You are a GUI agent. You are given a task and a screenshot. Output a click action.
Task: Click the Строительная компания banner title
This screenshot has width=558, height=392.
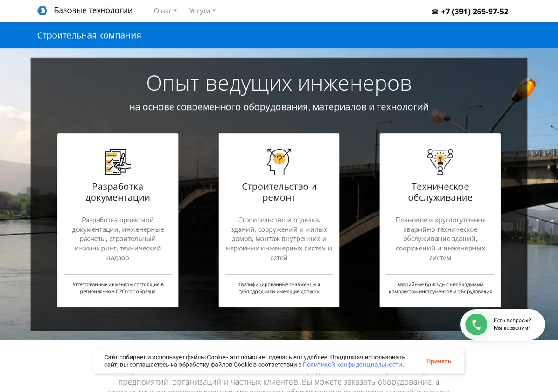coord(89,35)
